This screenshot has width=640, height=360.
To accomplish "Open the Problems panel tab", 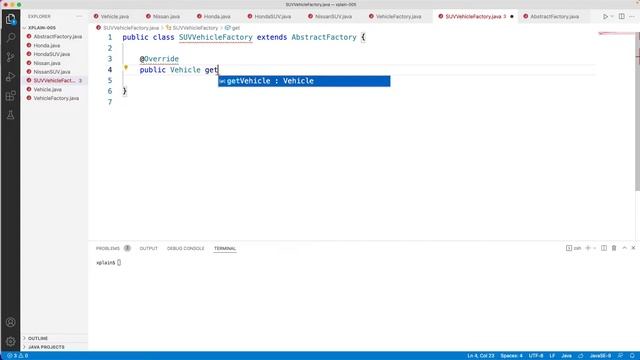I will (108, 248).
